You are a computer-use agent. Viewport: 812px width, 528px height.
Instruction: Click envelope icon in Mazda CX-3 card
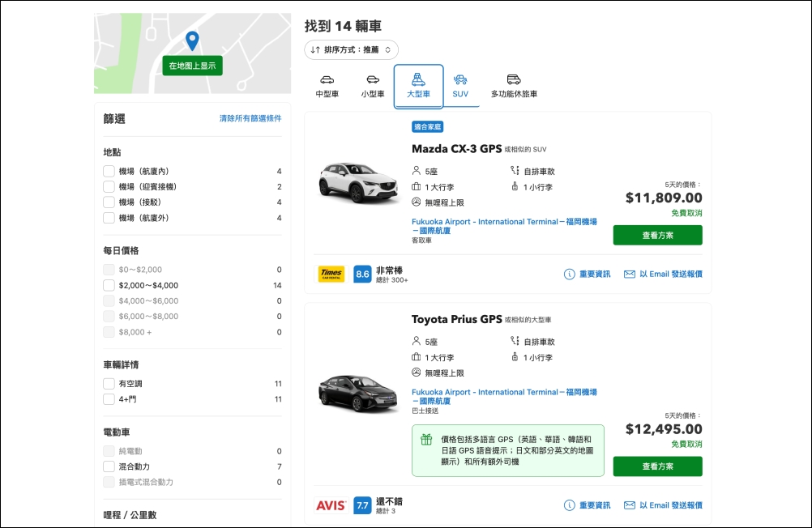629,275
